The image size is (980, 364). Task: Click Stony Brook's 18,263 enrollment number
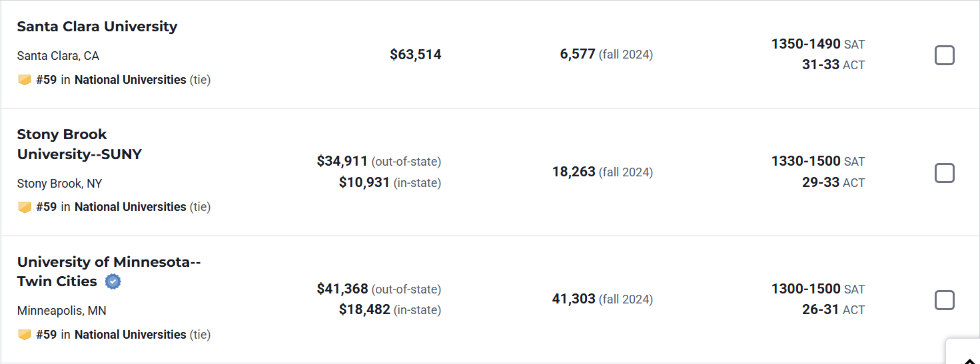coord(574,172)
